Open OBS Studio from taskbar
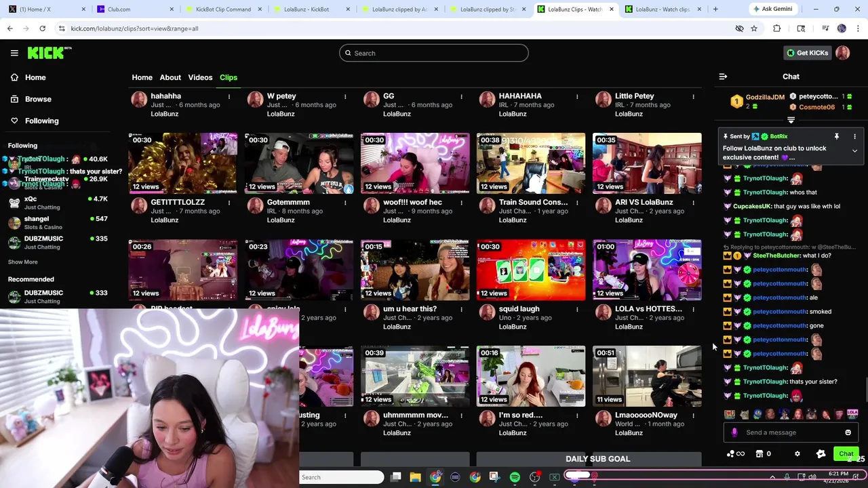This screenshot has width=868, height=488. click(534, 477)
